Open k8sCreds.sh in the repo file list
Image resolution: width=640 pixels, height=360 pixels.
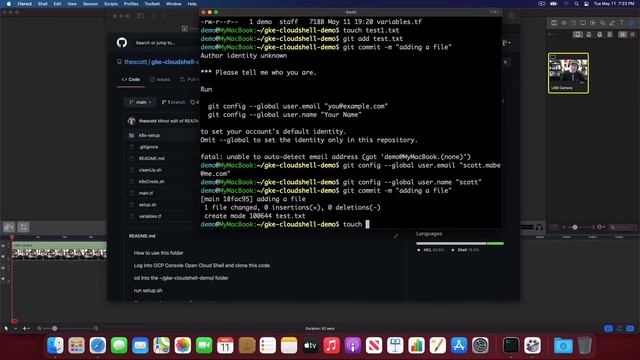click(x=151, y=182)
